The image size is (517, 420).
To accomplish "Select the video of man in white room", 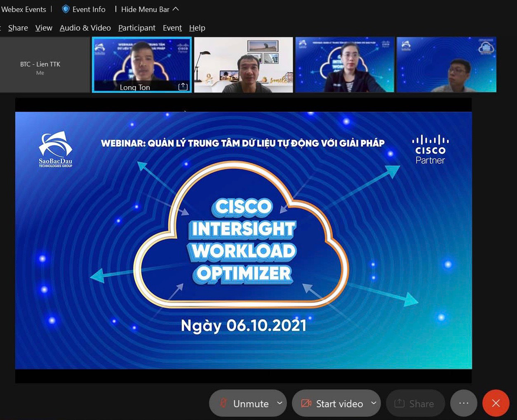I will tap(243, 65).
